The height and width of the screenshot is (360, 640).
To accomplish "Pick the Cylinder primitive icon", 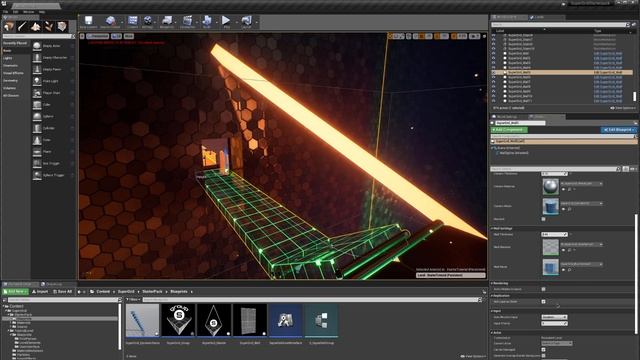I will [37, 128].
